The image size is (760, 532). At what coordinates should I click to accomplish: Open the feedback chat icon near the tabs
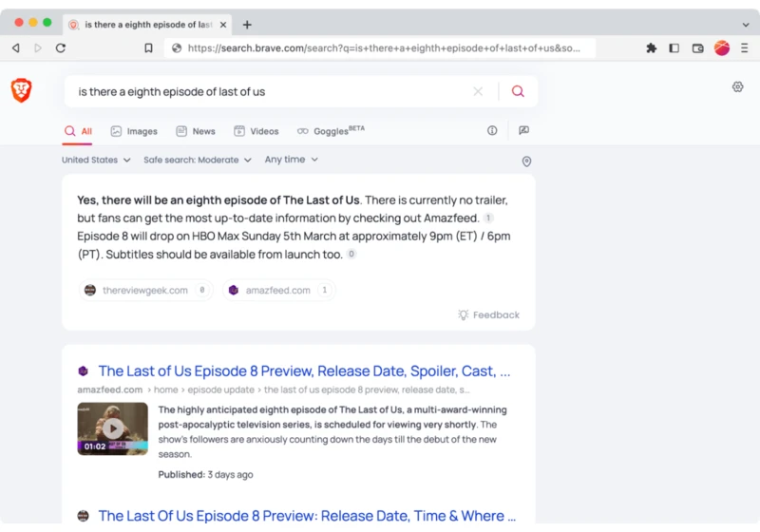coord(523,130)
